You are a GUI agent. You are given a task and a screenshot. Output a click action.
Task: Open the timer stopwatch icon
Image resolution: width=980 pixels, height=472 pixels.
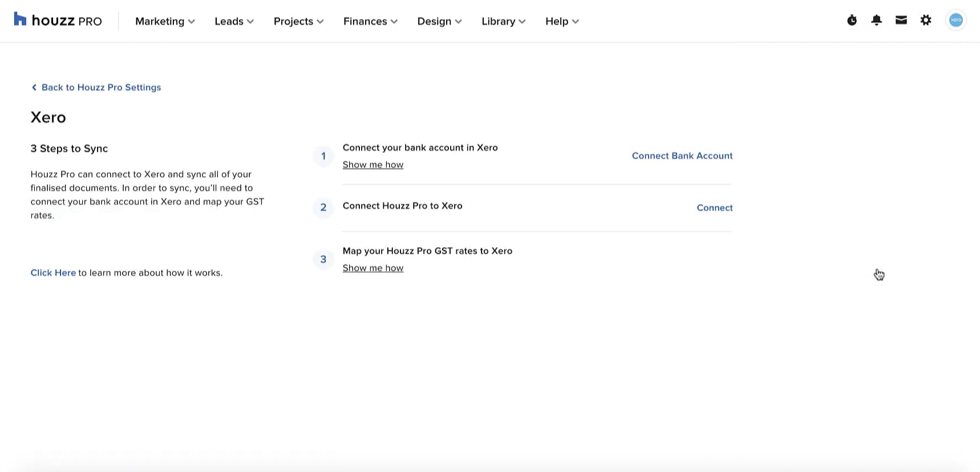[x=852, y=21]
